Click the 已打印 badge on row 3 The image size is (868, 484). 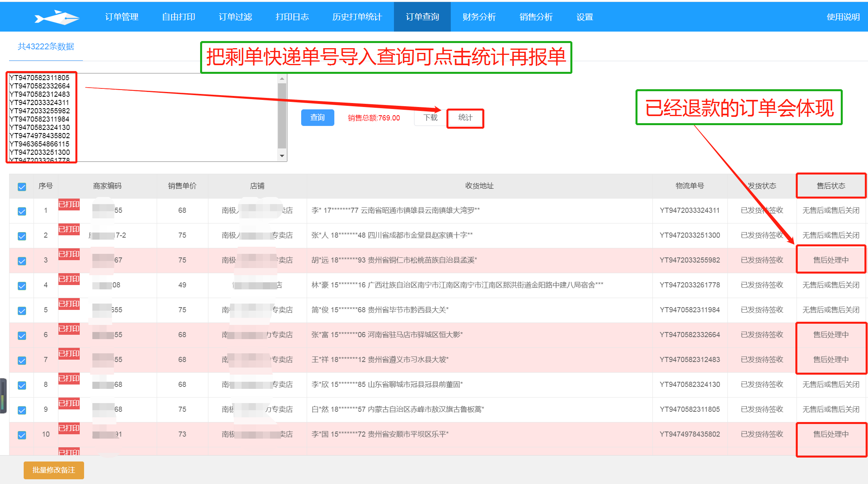click(x=69, y=254)
